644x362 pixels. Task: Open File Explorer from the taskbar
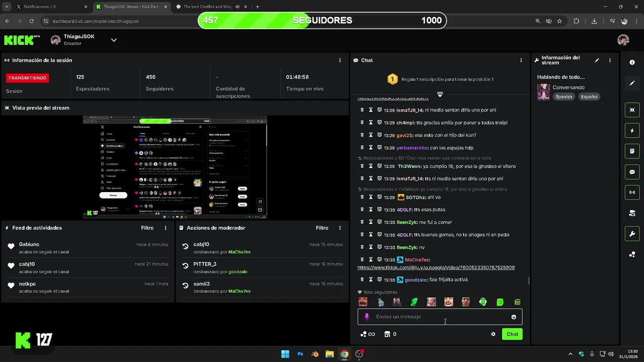(330, 354)
